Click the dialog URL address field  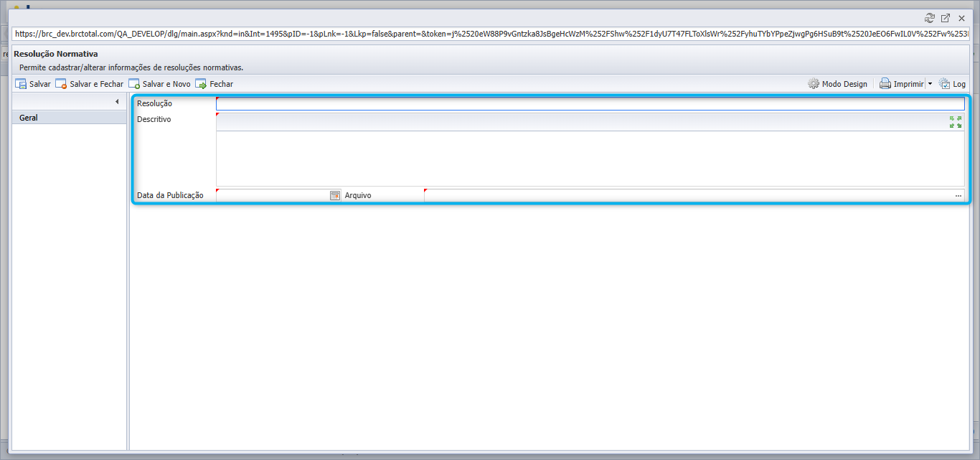coord(490,34)
